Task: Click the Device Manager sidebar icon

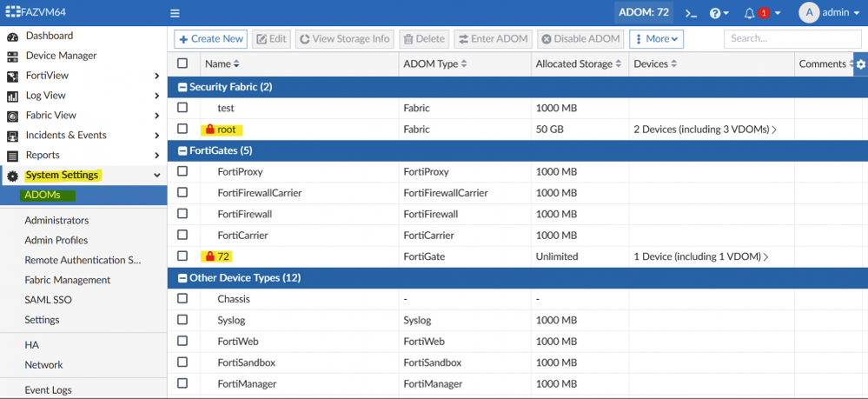Action: tap(12, 57)
